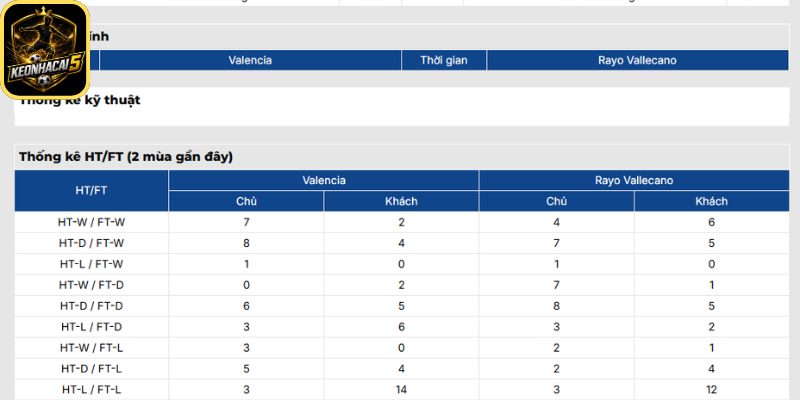
Task: Select the HT-D / FT-D row label
Action: tap(91, 306)
